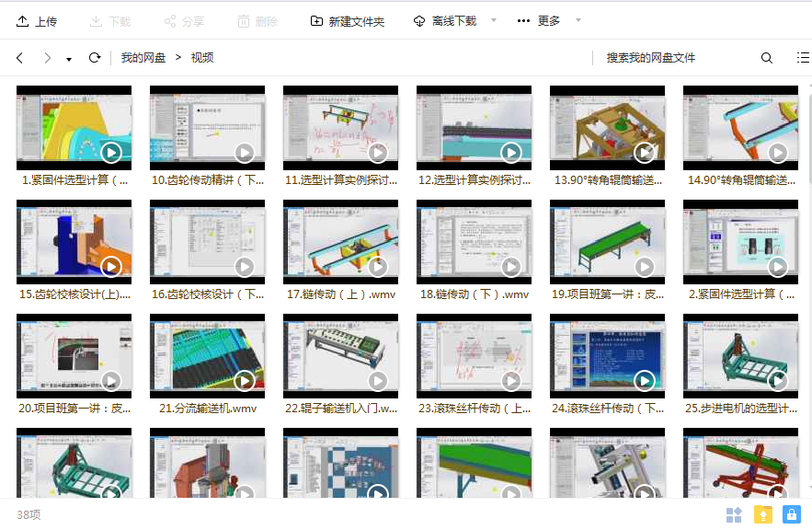Go forward with the right arrow

point(47,58)
